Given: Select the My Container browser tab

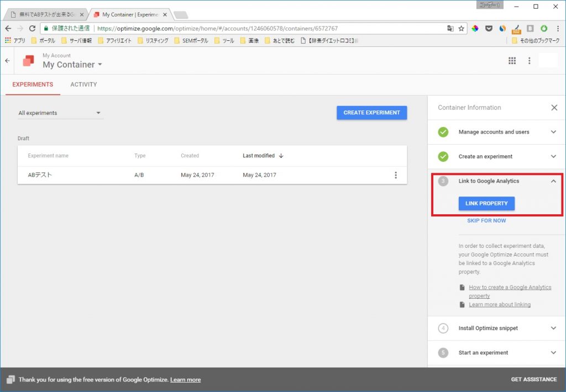Looking at the screenshot, I should tap(129, 14).
